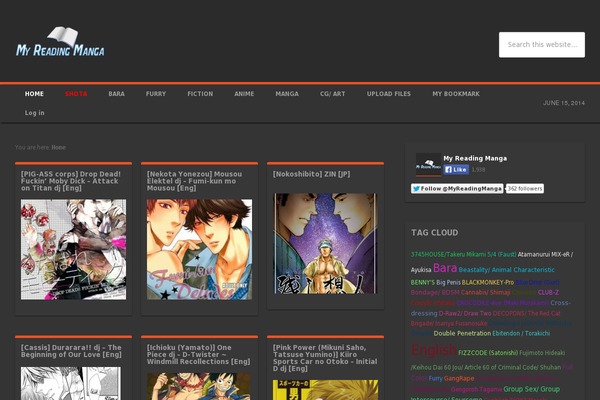The height and width of the screenshot is (400, 600).
Task: Select the FIZZCODE (Satonishi) tag
Action: point(488,353)
